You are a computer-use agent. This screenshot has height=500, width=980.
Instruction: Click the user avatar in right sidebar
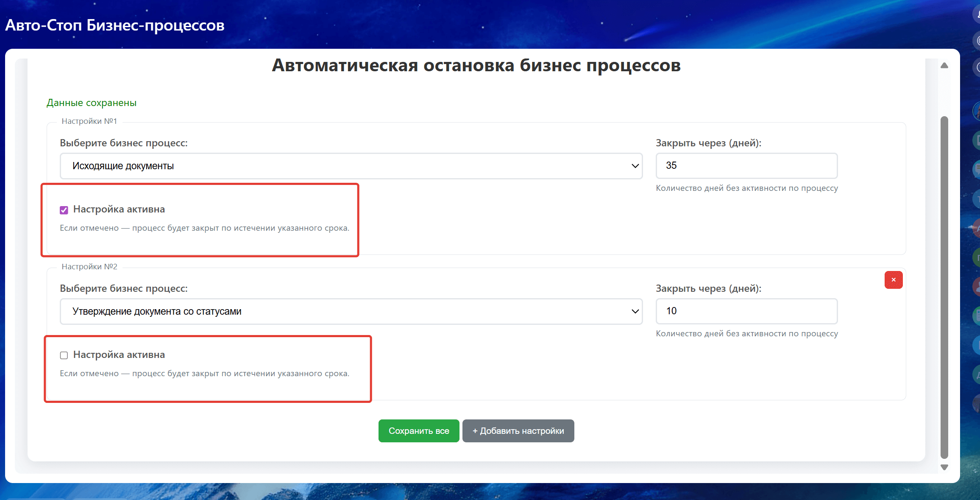(976, 111)
